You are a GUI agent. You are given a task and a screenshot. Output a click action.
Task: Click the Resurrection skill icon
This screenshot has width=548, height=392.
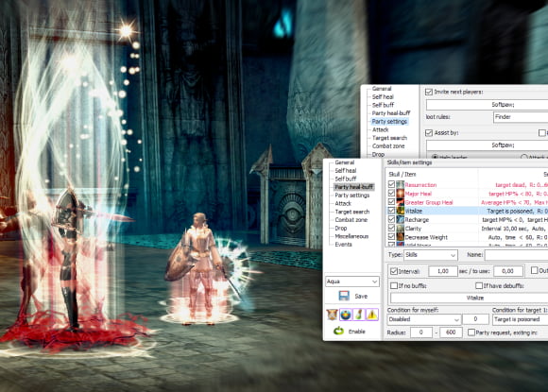click(x=401, y=184)
